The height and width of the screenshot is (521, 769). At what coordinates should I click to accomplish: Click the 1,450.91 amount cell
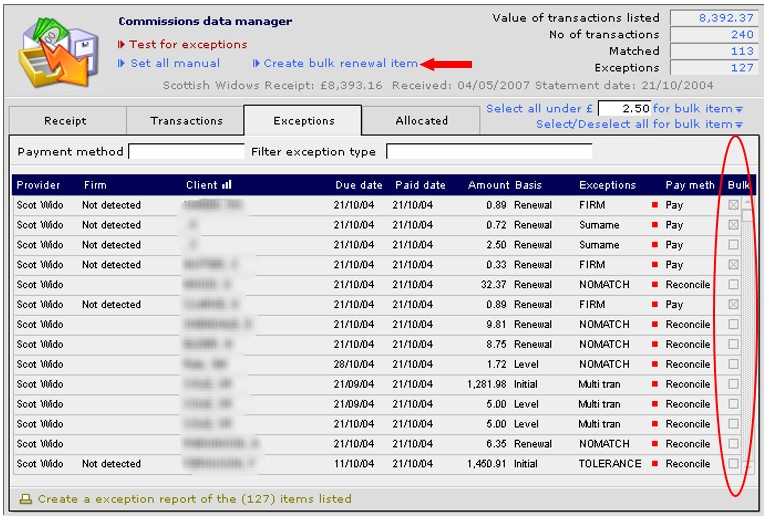tap(486, 464)
